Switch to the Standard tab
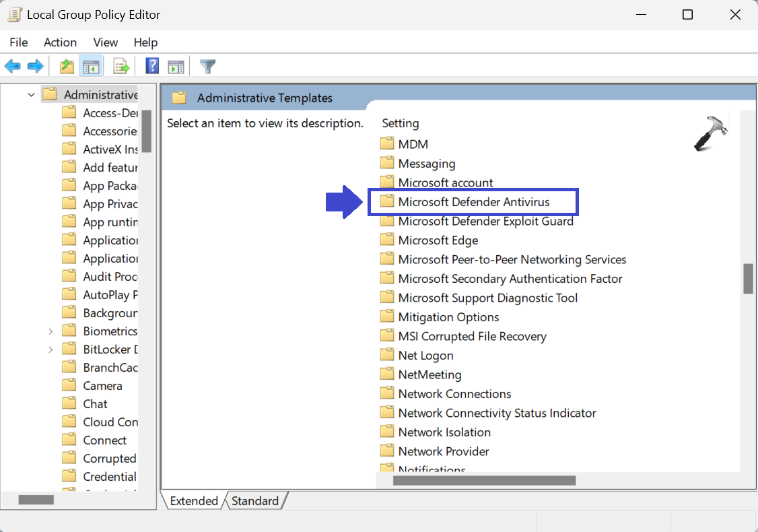This screenshot has height=532, width=758. point(255,500)
